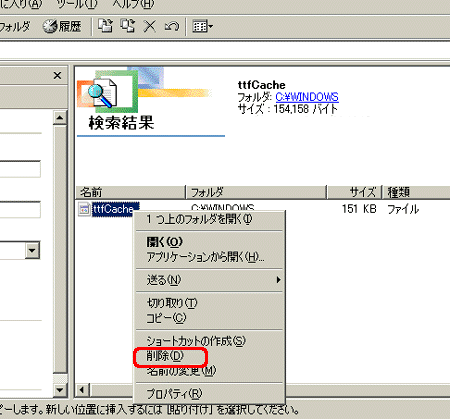Expand the combo box in the search pane
The width and height of the screenshot is (450, 419).
32,250
